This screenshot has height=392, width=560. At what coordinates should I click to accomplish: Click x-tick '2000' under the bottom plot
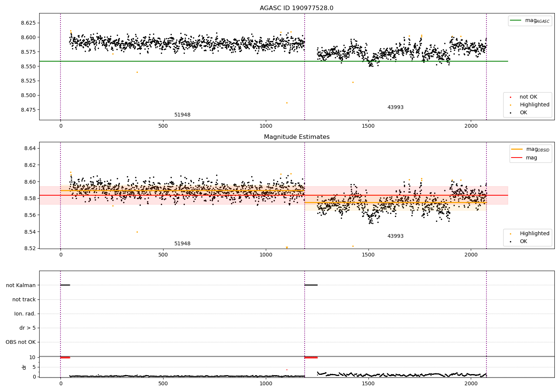(471, 383)
